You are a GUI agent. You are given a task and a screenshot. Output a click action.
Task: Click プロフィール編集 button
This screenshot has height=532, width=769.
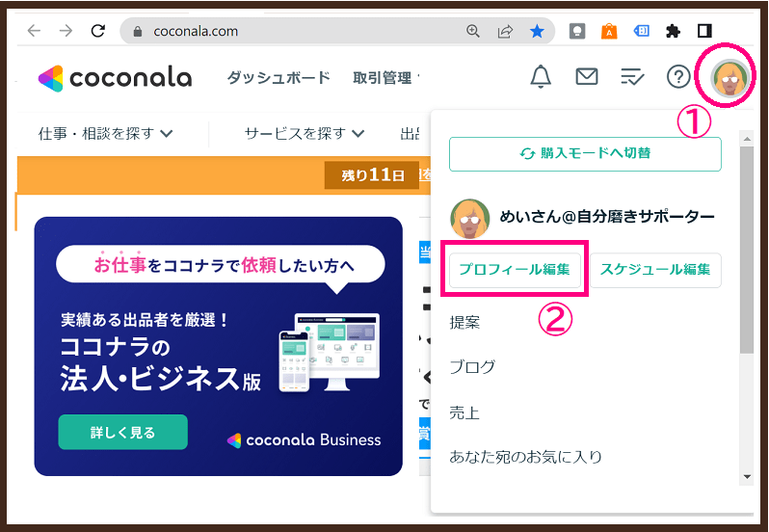(515, 269)
